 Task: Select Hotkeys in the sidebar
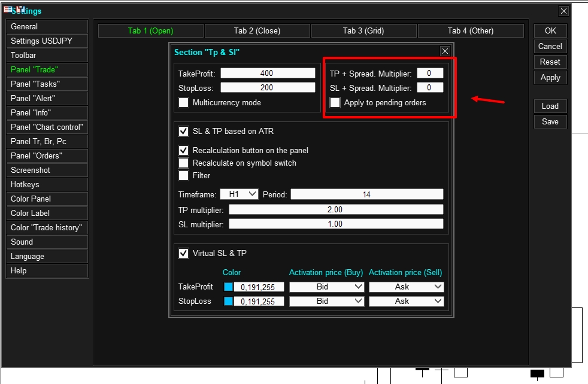(x=47, y=184)
